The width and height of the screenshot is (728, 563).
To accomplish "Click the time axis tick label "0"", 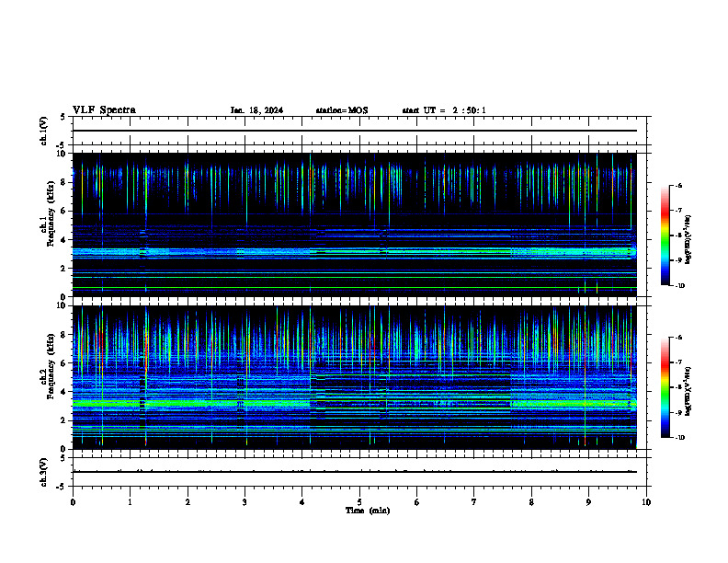I will [73, 502].
